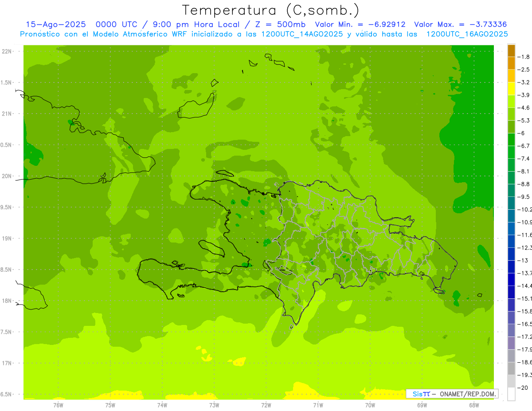Image resolution: width=532 pixels, height=411 pixels.
Task: Click the 'Valor Max. = -3.73336' value
Action: [x=460, y=24]
